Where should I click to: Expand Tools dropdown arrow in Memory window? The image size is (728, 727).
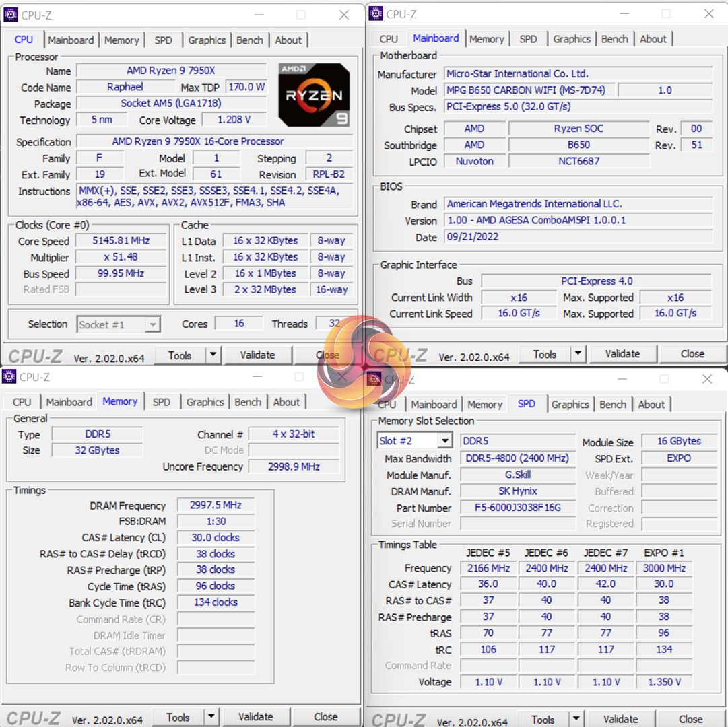(x=211, y=716)
